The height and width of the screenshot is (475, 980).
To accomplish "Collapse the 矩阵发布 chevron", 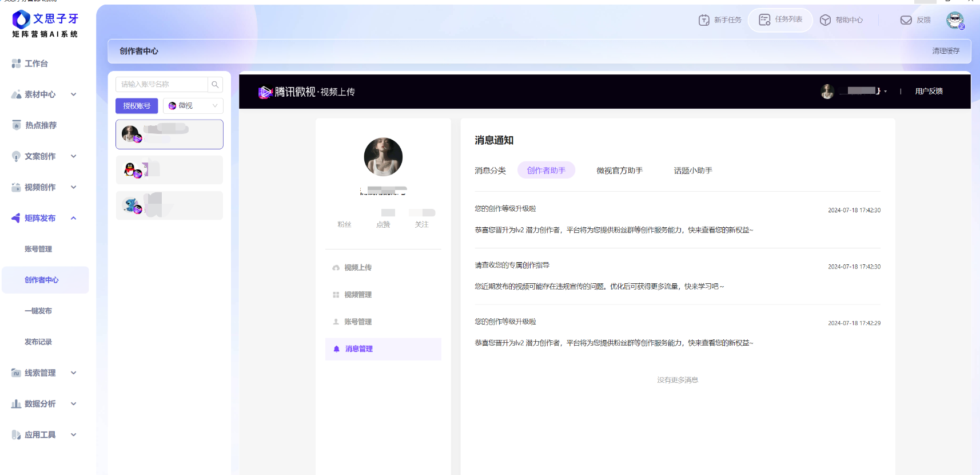I will (74, 218).
